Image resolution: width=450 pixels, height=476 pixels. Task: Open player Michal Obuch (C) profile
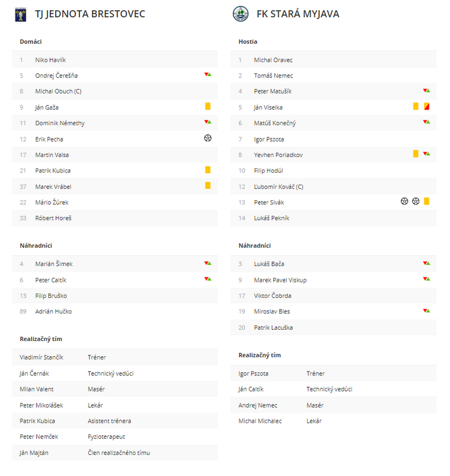tap(58, 91)
